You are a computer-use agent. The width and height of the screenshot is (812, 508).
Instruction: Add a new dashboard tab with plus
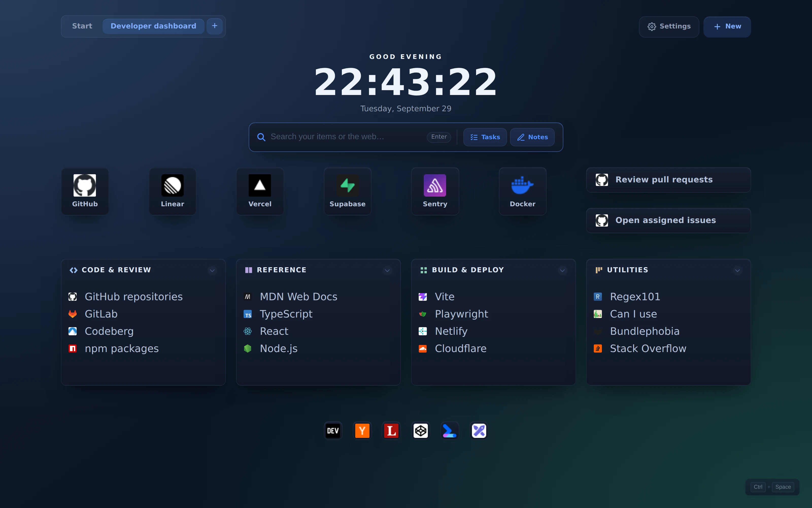click(x=215, y=26)
